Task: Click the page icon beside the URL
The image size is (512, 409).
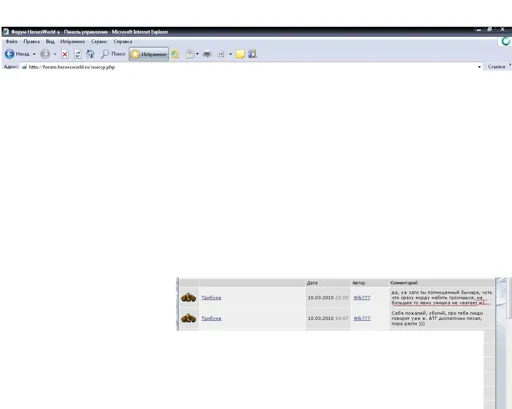Action: tap(24, 67)
